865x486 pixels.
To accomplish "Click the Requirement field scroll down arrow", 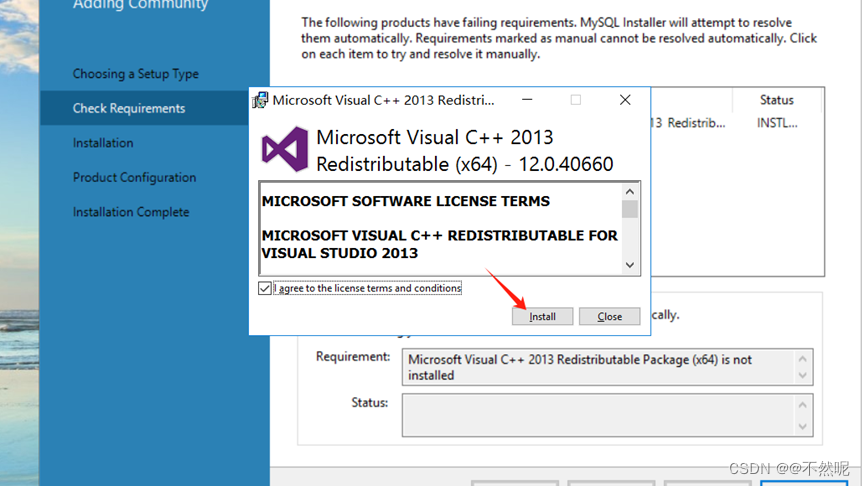I will [x=803, y=376].
